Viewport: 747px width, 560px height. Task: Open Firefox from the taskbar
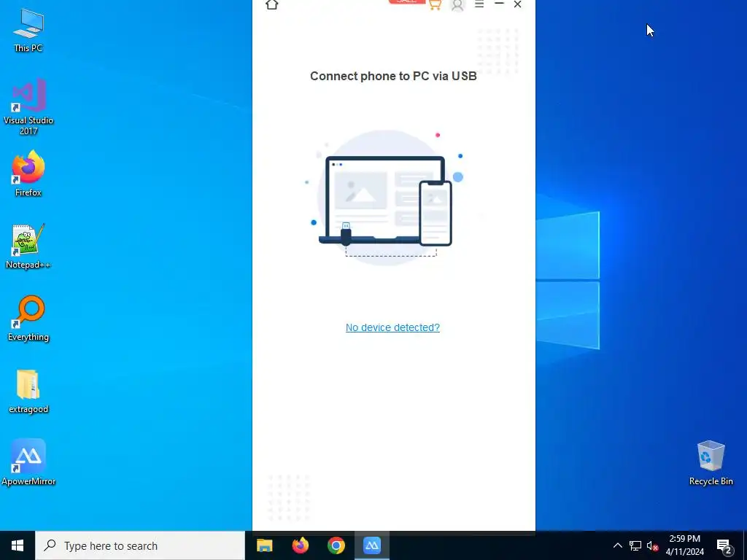click(x=300, y=545)
